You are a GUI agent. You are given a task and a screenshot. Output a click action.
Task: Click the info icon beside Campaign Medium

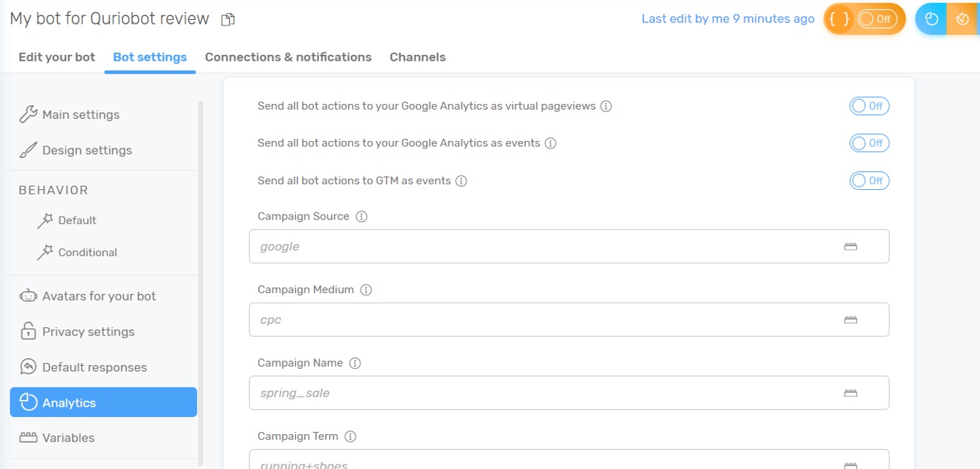[x=366, y=290]
